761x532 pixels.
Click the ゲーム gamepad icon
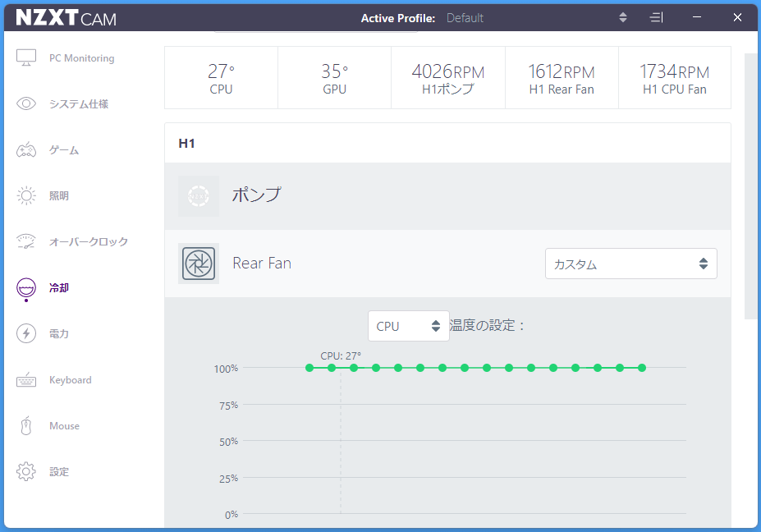pyautogui.click(x=26, y=150)
